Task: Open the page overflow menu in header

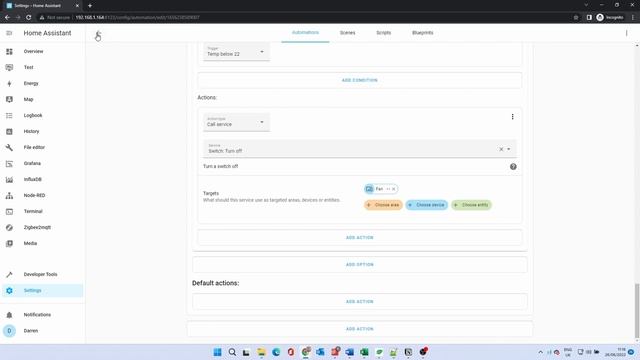Action: click(x=626, y=33)
